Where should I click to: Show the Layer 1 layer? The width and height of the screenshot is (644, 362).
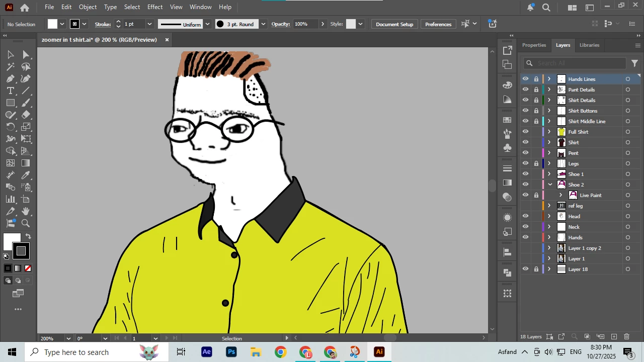pos(525,258)
